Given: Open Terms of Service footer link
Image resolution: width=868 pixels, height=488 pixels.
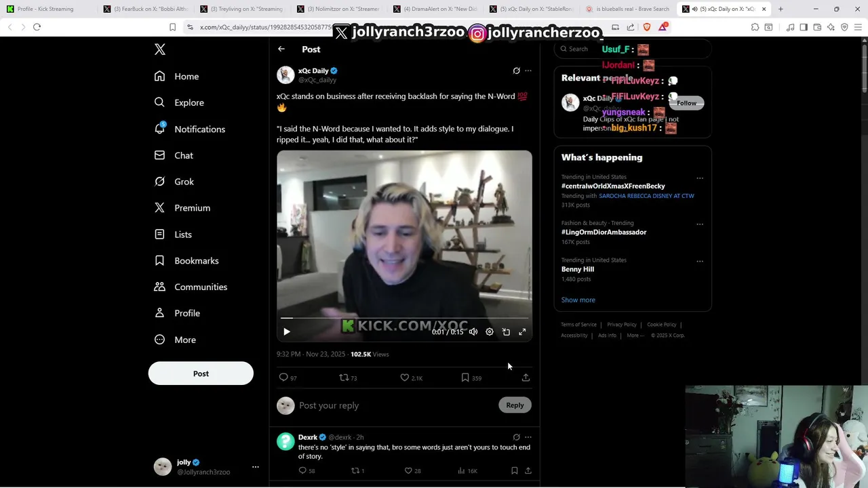Looking at the screenshot, I should pos(578,325).
